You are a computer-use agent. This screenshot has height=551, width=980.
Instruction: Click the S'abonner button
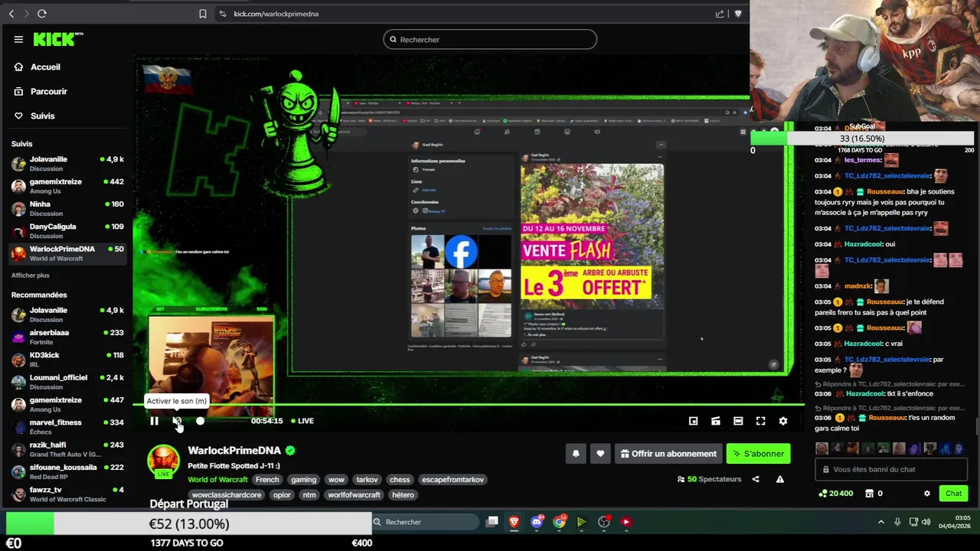point(758,454)
